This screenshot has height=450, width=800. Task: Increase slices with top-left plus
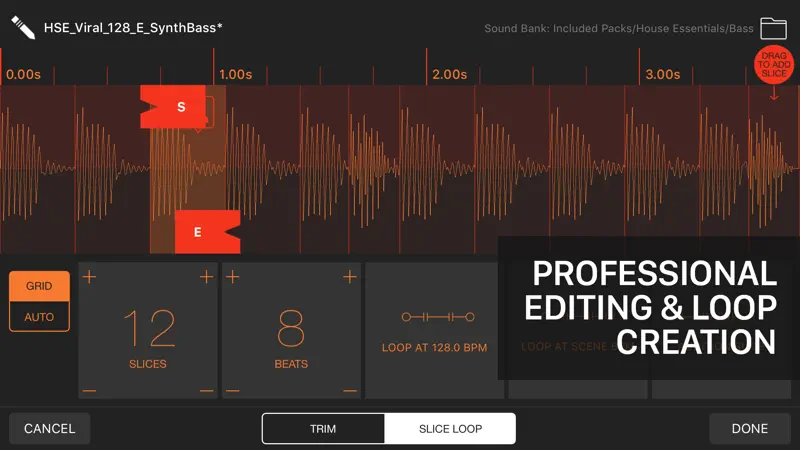[89, 277]
